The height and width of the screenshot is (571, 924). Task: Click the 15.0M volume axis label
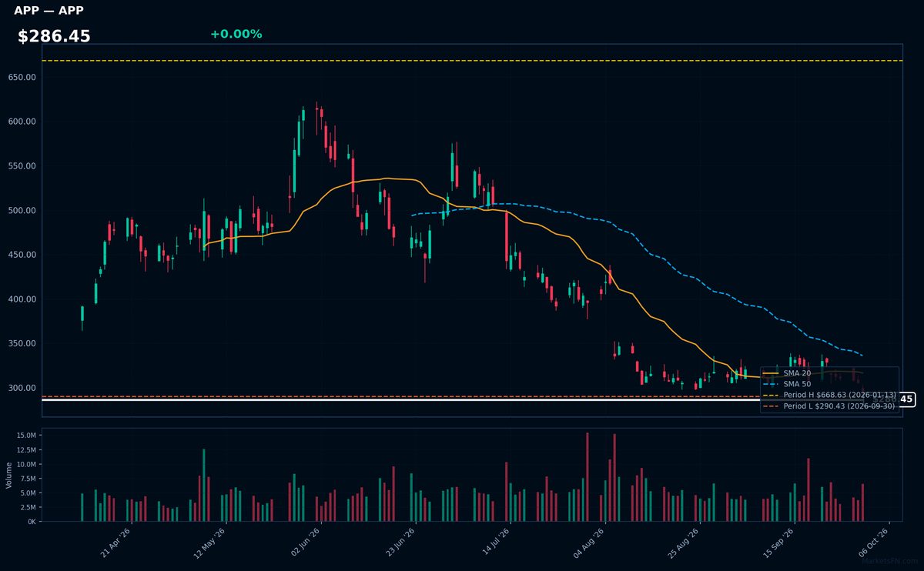click(x=26, y=436)
